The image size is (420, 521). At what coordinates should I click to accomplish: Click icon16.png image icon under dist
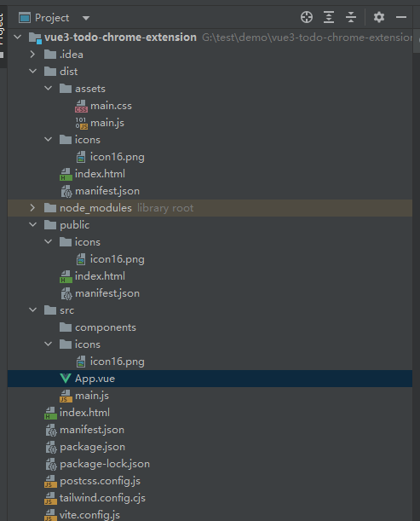[x=81, y=157]
